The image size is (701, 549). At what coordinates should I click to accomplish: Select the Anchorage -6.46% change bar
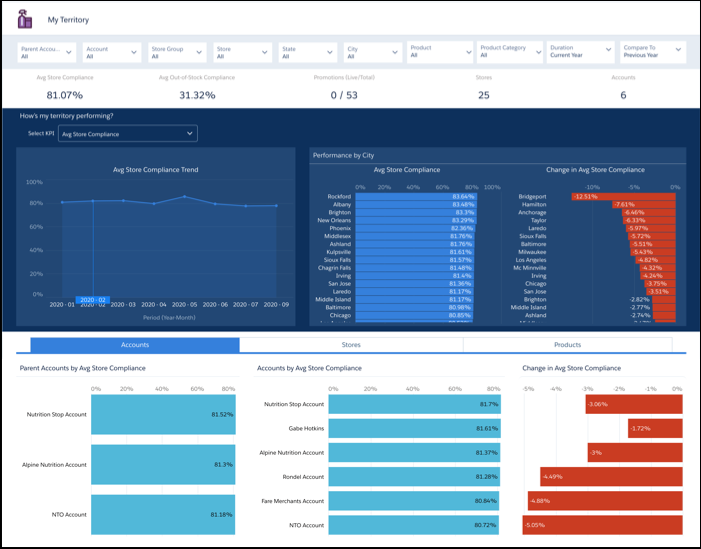click(x=649, y=212)
